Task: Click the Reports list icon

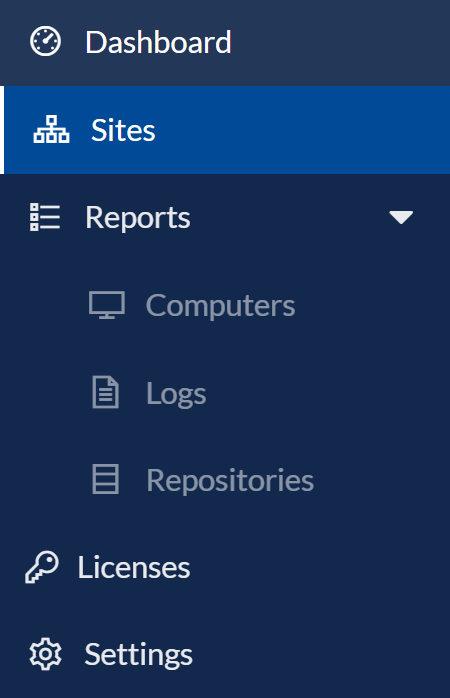Action: pos(45,217)
